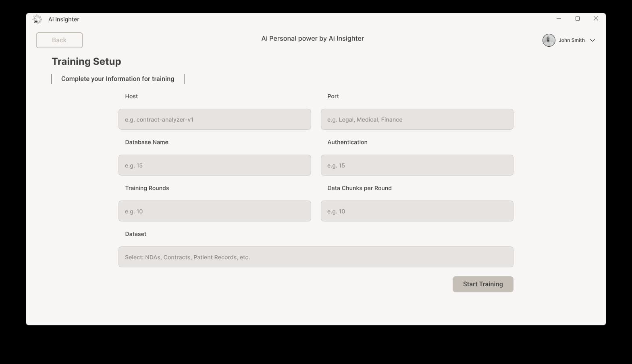Select the Database Name input box
The image size is (632, 364).
point(214,165)
